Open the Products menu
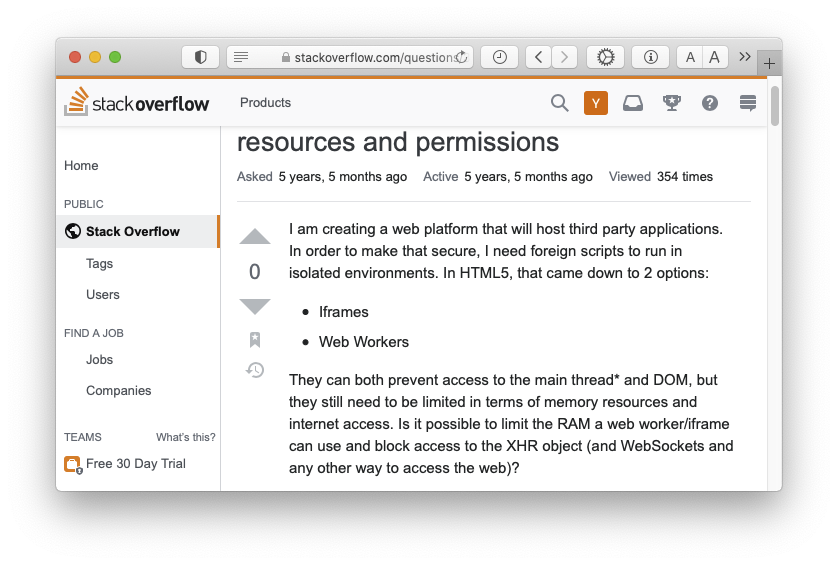838x565 pixels. 265,103
